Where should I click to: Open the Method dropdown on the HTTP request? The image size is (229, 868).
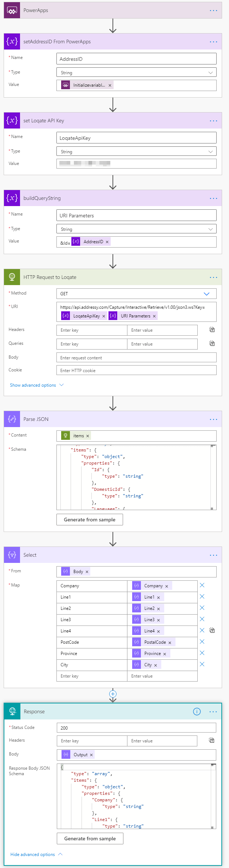[207, 293]
